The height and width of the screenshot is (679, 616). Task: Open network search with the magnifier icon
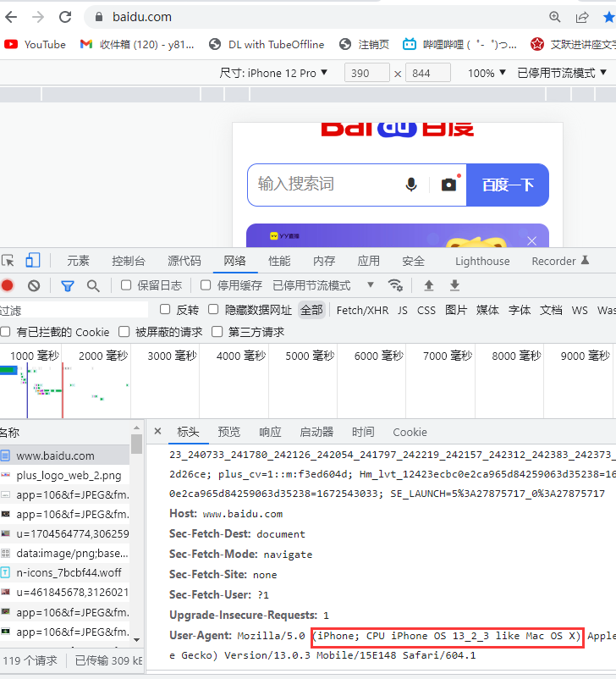click(x=93, y=286)
